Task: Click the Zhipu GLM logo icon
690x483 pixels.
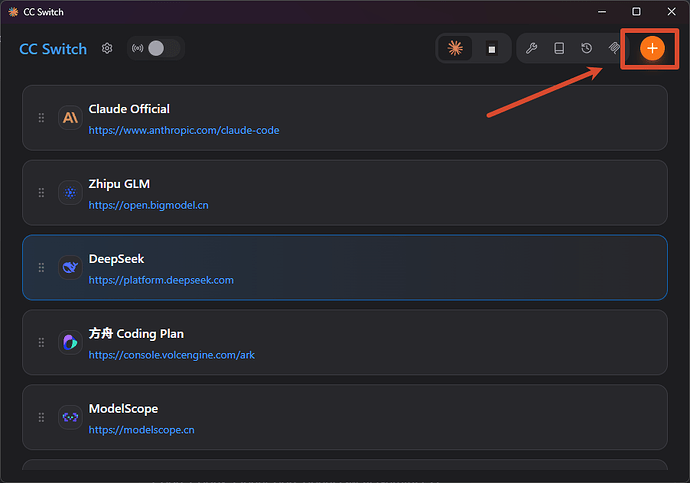Action: point(70,192)
